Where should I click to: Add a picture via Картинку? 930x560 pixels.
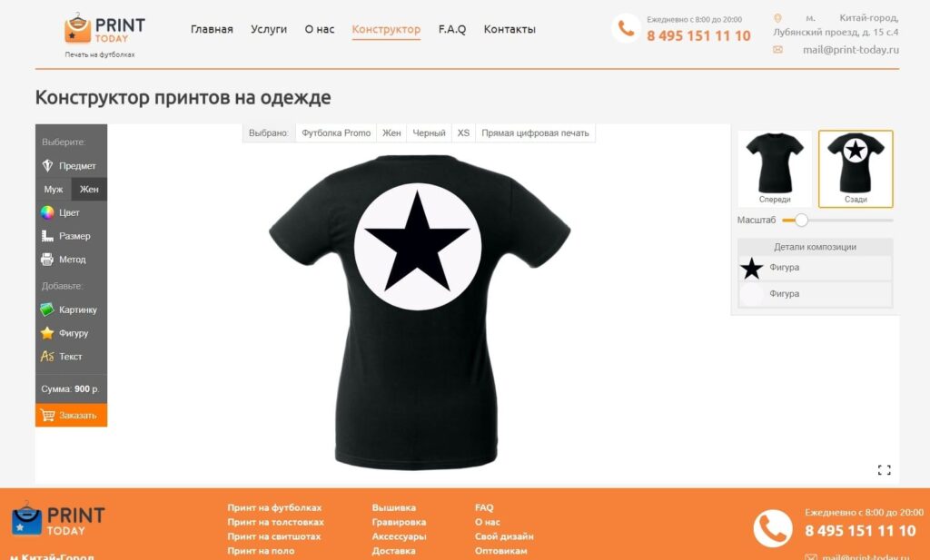[x=71, y=309]
